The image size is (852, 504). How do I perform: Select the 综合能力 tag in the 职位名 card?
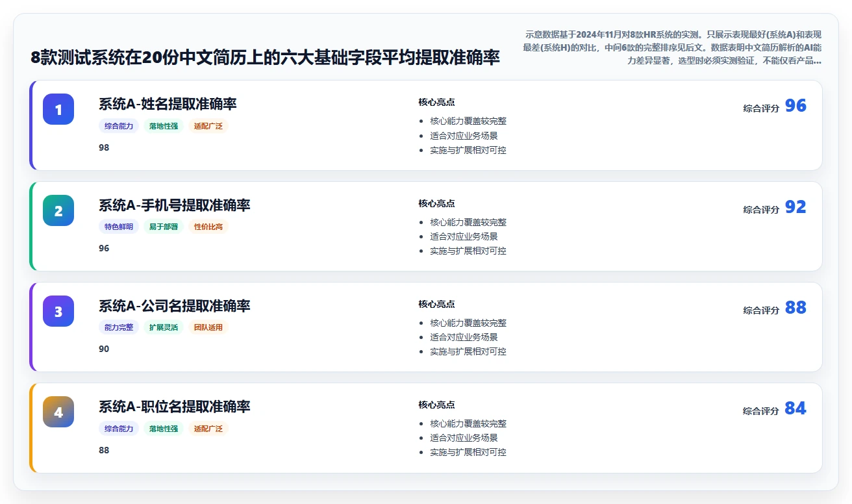tap(119, 429)
